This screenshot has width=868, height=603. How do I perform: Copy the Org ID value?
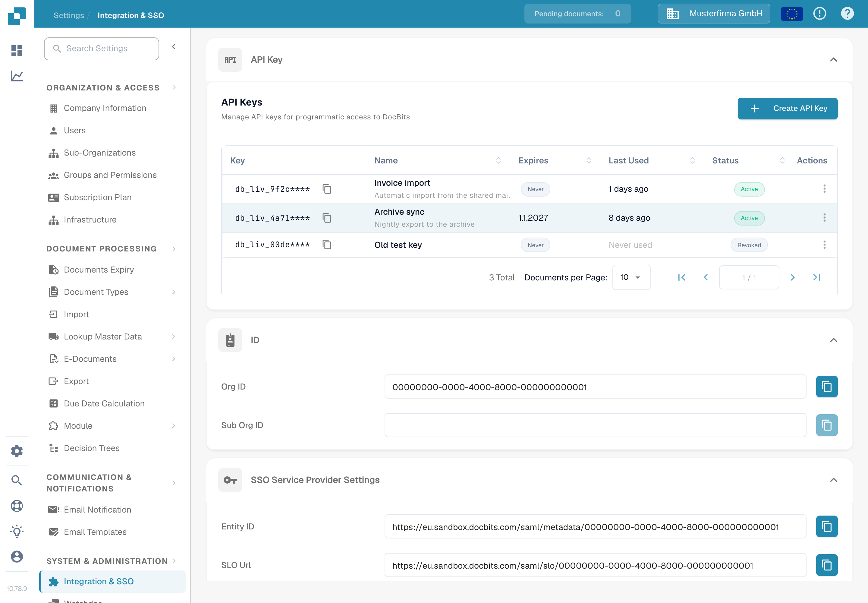[826, 387]
